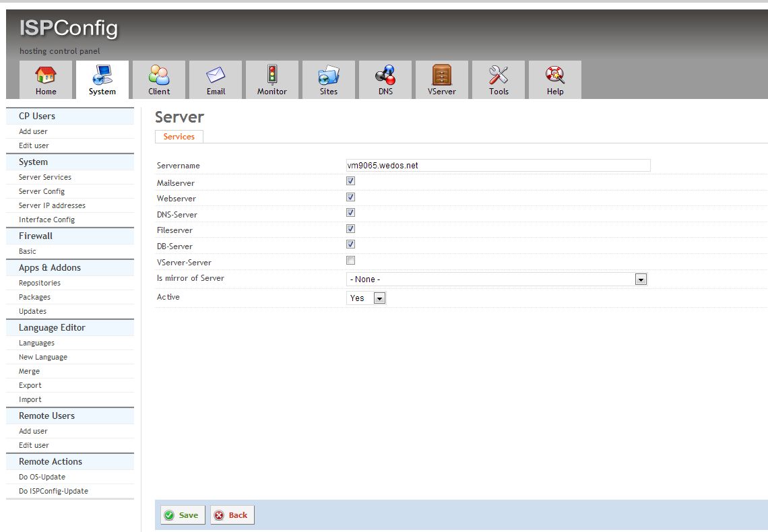The width and height of the screenshot is (768, 532).
Task: Uncheck the Fileserver checkbox
Action: pyautogui.click(x=351, y=228)
